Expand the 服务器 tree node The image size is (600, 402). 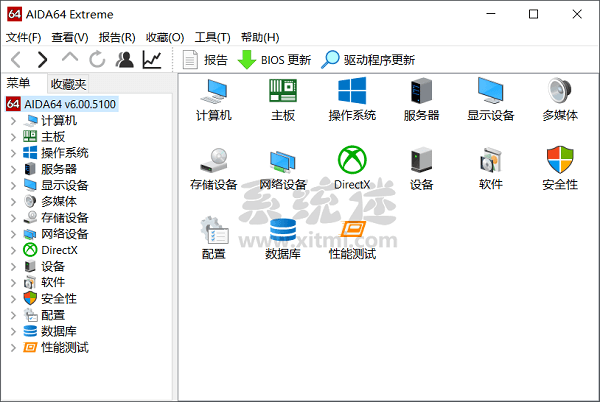click(x=13, y=169)
